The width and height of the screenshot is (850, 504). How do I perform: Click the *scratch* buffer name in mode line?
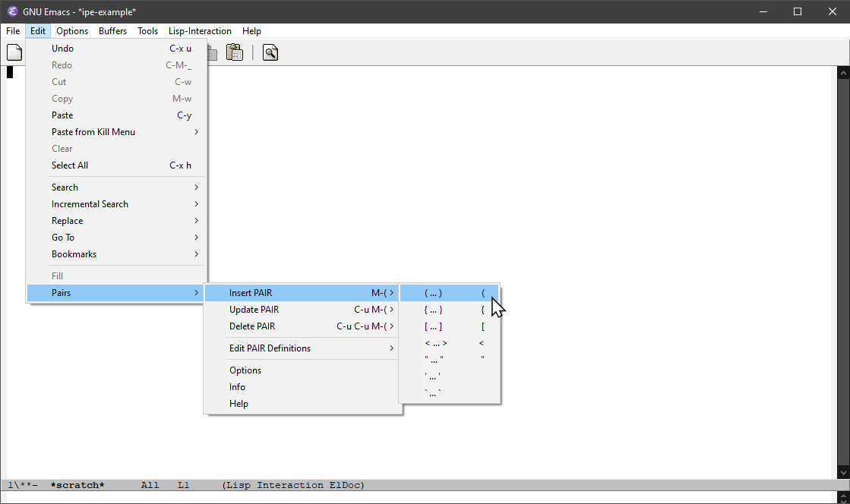pos(77,485)
